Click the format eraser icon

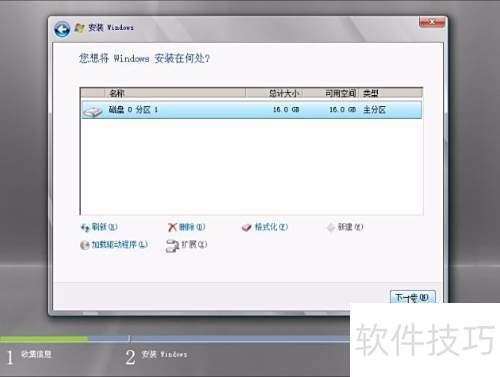tap(247, 228)
